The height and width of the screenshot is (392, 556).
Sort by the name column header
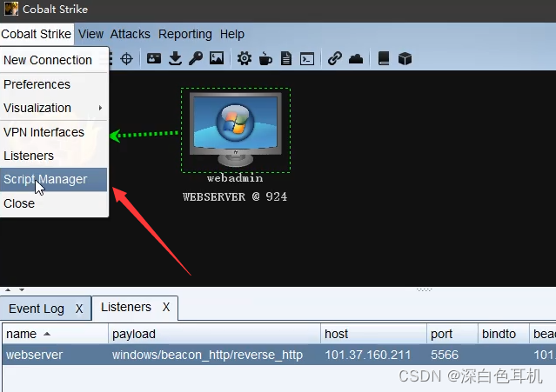(x=56, y=334)
